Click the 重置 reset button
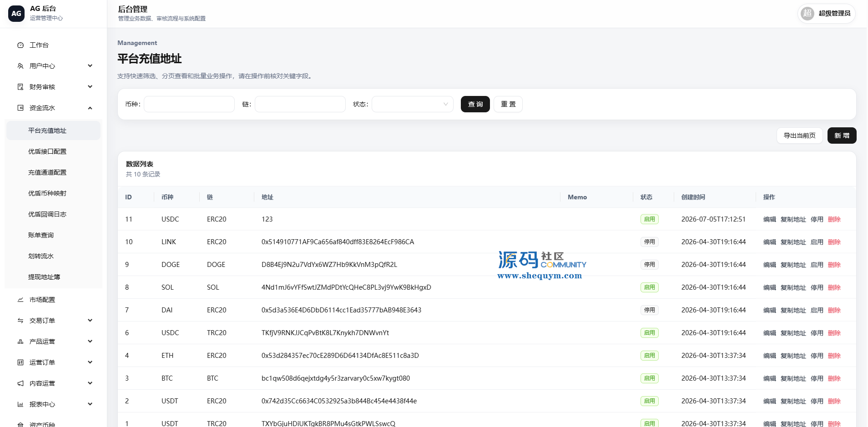Screen dimensions: 868x427 (508, 104)
